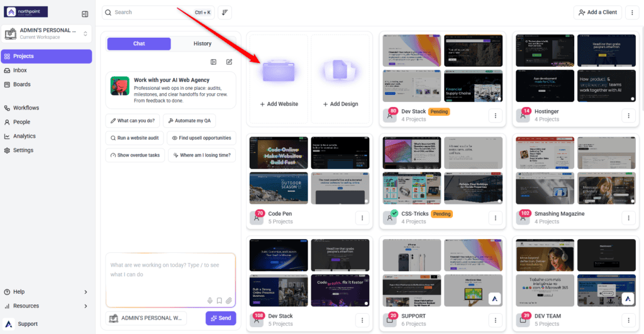The height and width of the screenshot is (334, 644).
Task: Click Add a Client button
Action: pos(597,13)
